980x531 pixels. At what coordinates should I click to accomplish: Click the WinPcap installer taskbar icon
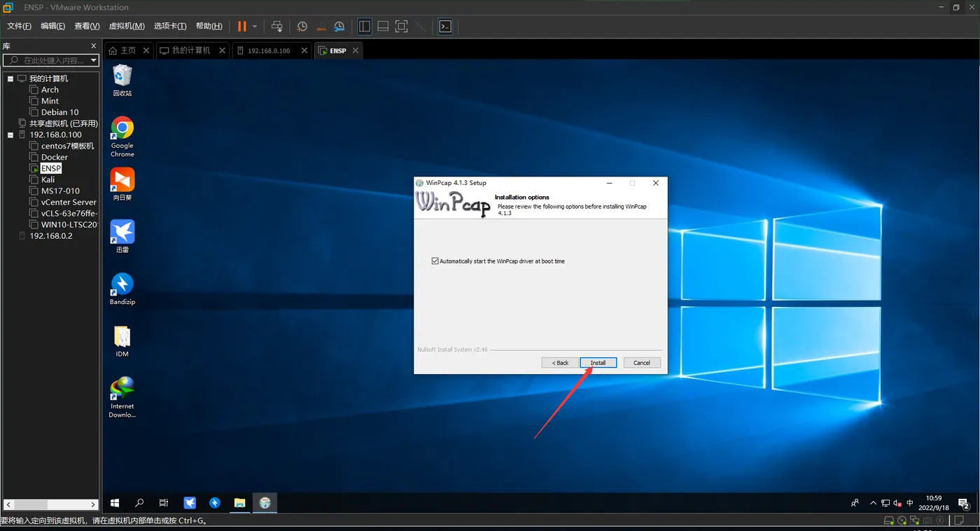click(x=265, y=503)
